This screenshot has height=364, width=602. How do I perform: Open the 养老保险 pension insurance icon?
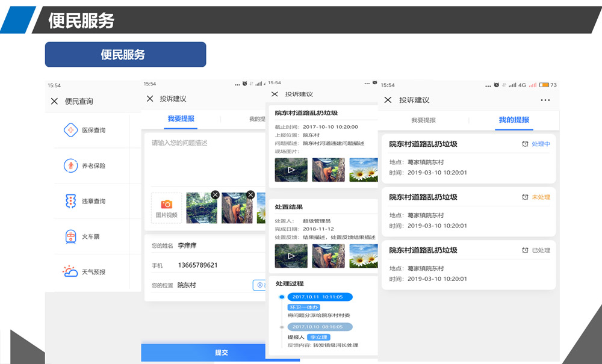[70, 165]
